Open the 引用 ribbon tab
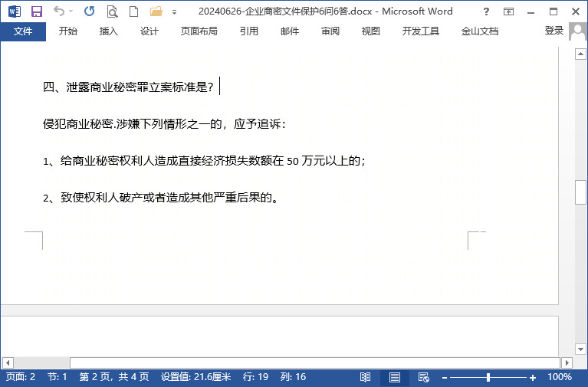Image resolution: width=588 pixels, height=387 pixels. point(249,31)
